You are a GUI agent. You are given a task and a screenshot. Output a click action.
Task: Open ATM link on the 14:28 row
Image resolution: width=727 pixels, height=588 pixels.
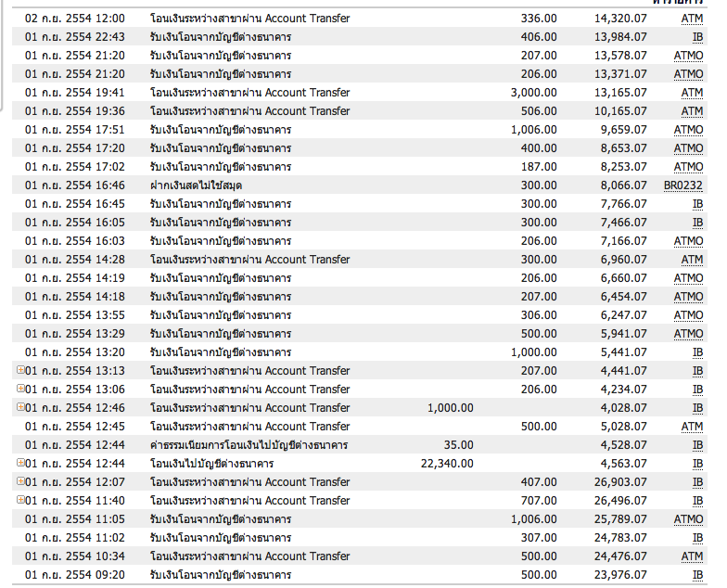692,260
